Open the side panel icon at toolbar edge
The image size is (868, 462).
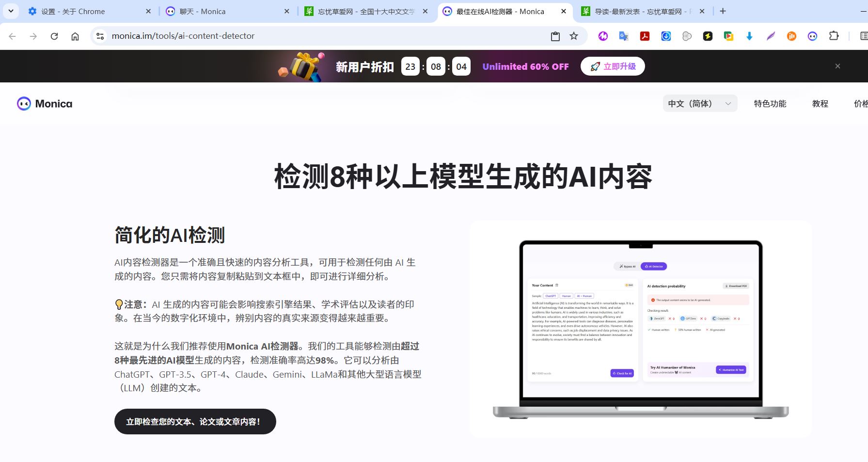864,36
